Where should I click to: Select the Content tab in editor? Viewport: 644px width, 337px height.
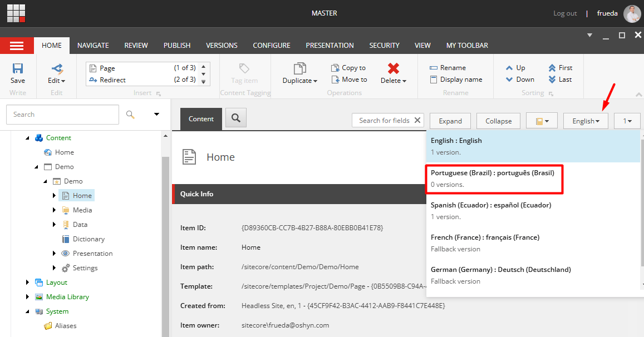tap(201, 119)
